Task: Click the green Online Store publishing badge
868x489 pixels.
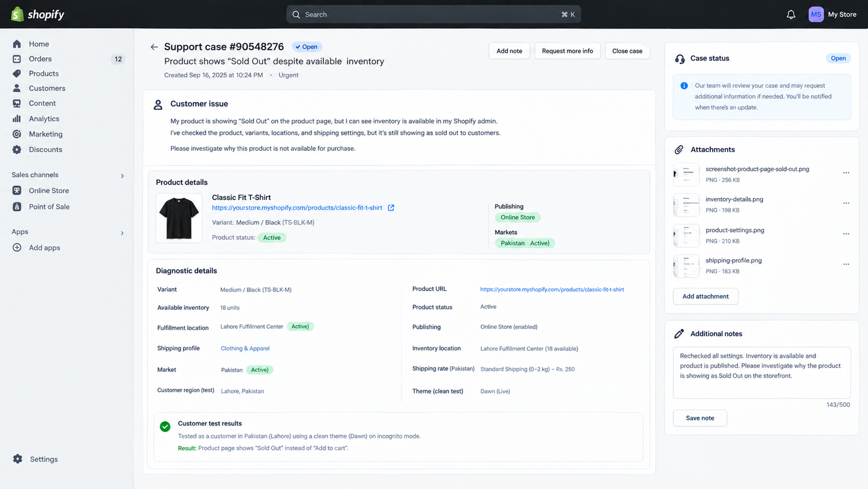Action: click(x=518, y=217)
